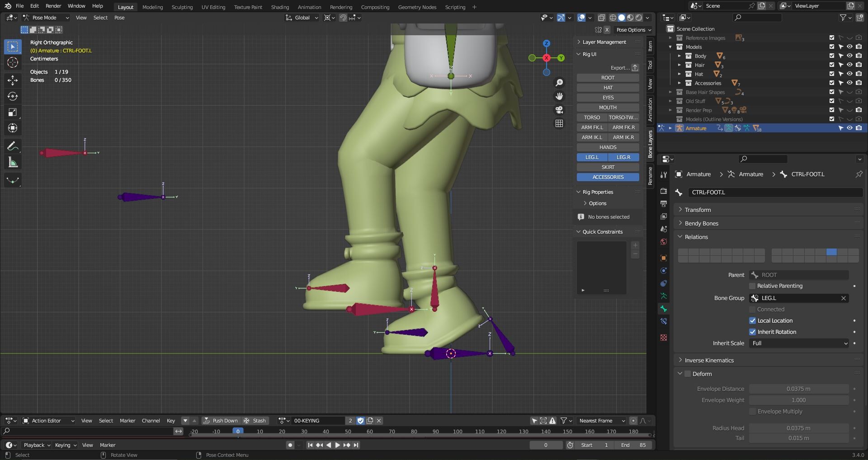Switch to the Animation workspace tab
The width and height of the screenshot is (868, 460).
(309, 7)
